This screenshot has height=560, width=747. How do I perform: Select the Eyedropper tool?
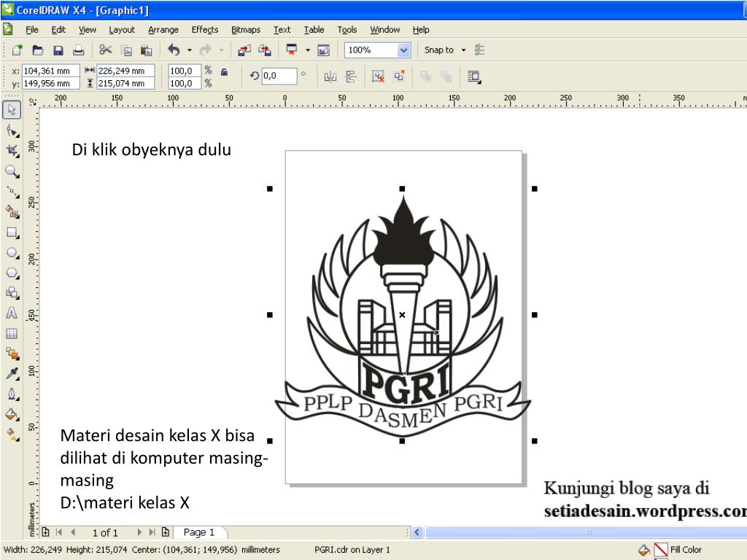pyautogui.click(x=12, y=373)
